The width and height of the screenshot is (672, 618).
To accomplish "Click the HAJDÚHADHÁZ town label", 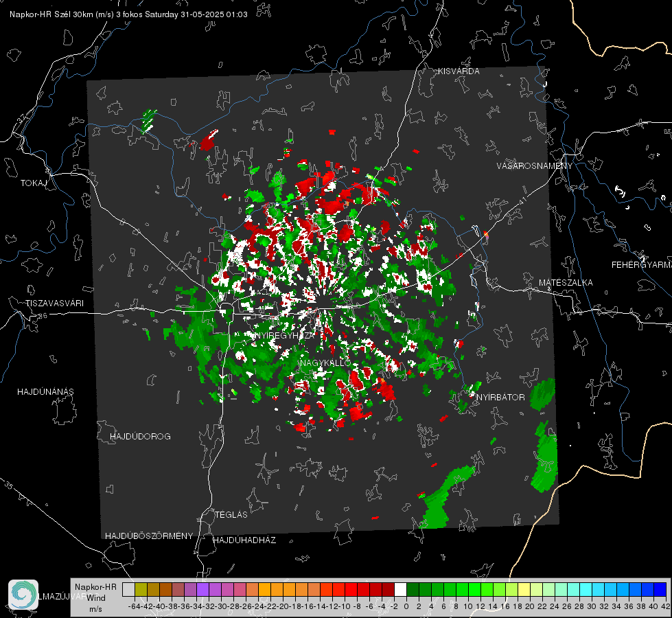I will click(244, 540).
